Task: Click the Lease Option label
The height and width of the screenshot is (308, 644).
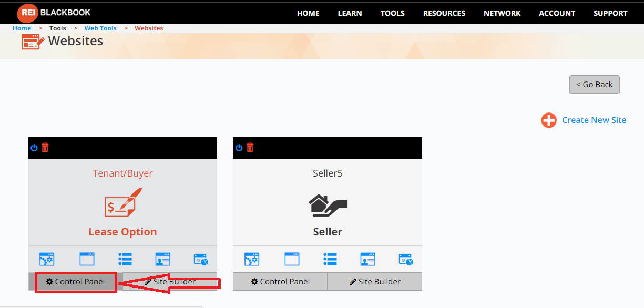Action: coord(122,232)
